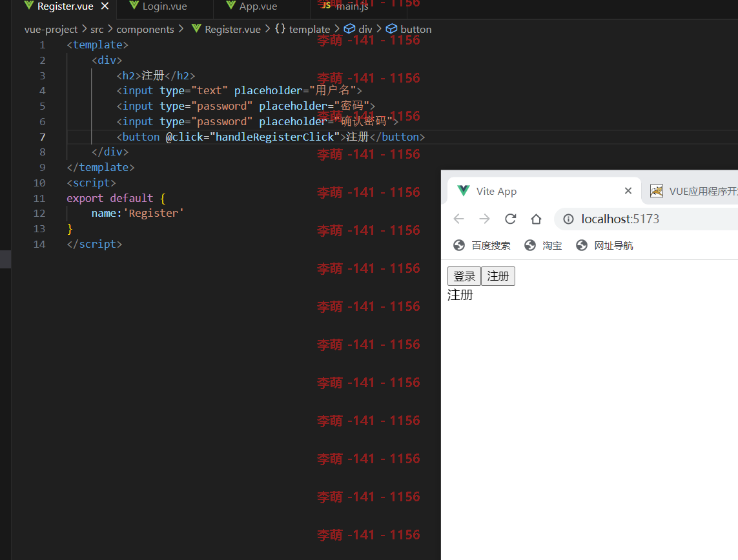Image resolution: width=738 pixels, height=560 pixels.
Task: Click Register.vue in the breadcrumb path
Action: coord(232,29)
